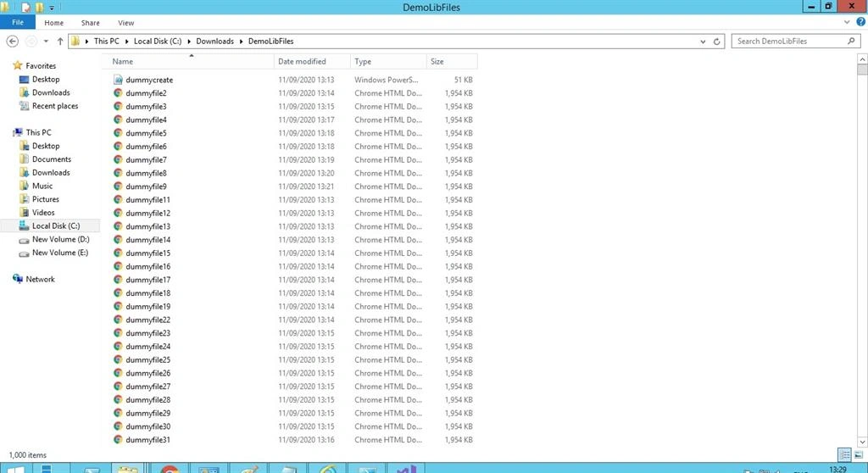Click the vertical scrollbar down arrow
Viewport: 868px width, 473px height.
pyautogui.click(x=862, y=442)
